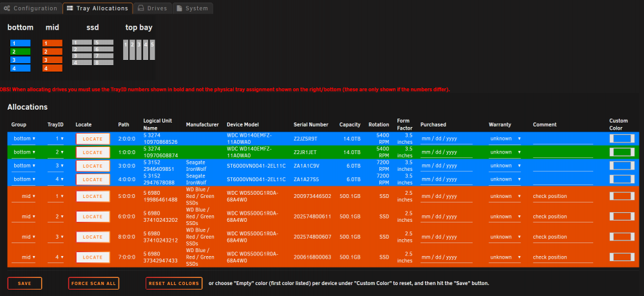
Task: Open the Drives tab
Action: tap(152, 8)
